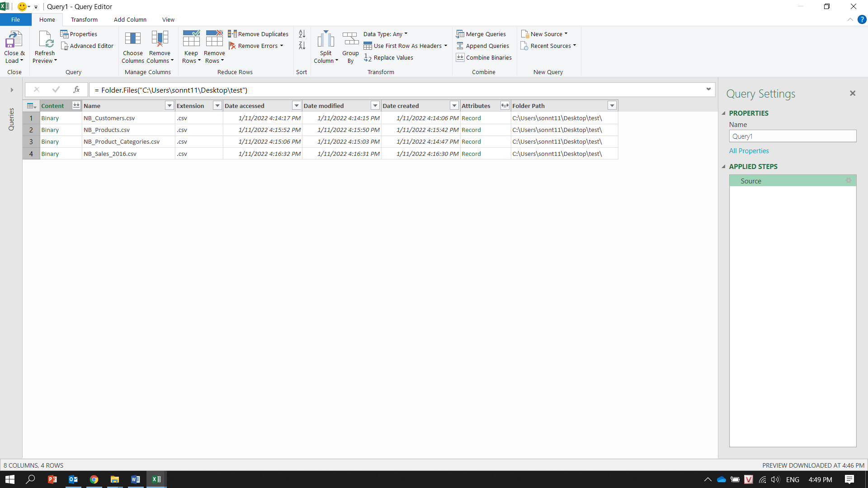The image size is (868, 488).
Task: Expand the Queries pane with the arrow
Action: pos(12,90)
